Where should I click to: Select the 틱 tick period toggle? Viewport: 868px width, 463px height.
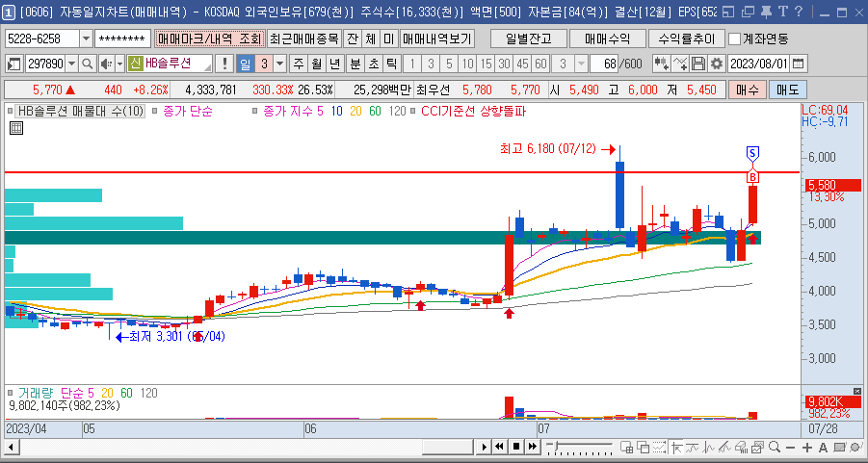pyautogui.click(x=391, y=64)
